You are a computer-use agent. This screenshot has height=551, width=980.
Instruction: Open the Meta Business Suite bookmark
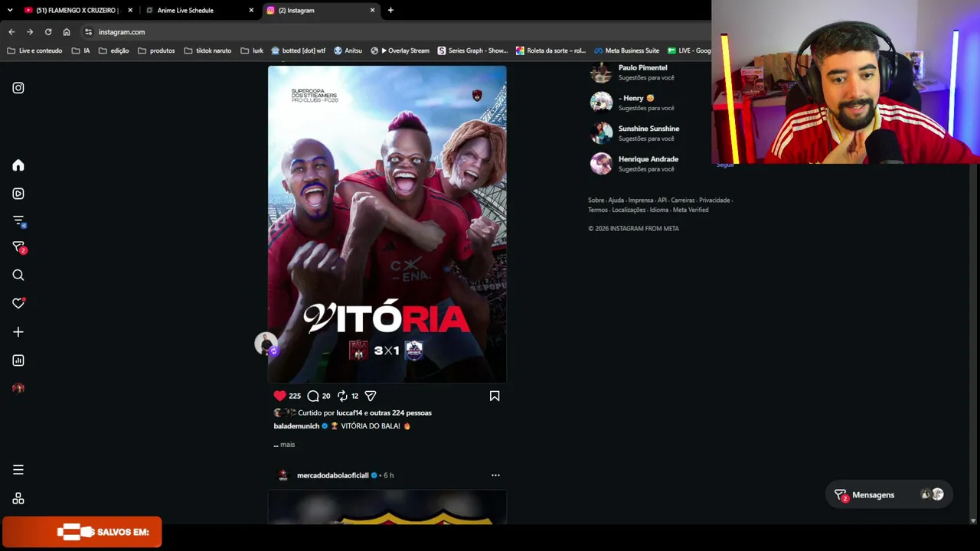point(626,51)
